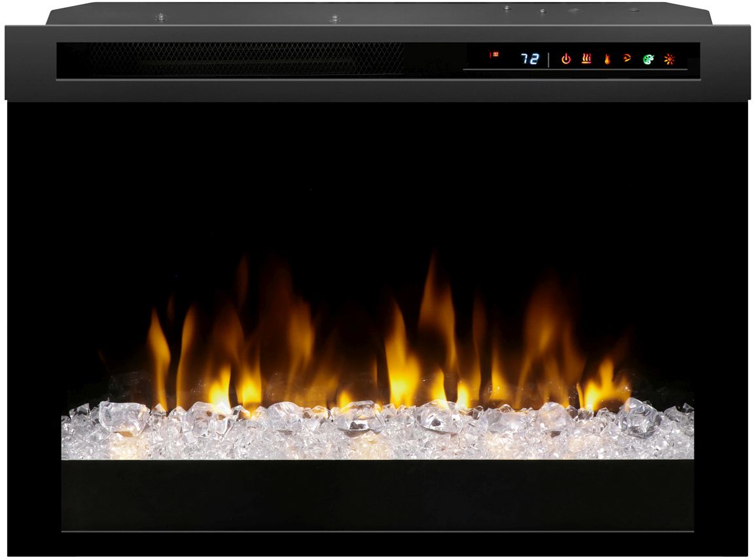Toggle the heater with the wavy heat icon

[x=586, y=59]
